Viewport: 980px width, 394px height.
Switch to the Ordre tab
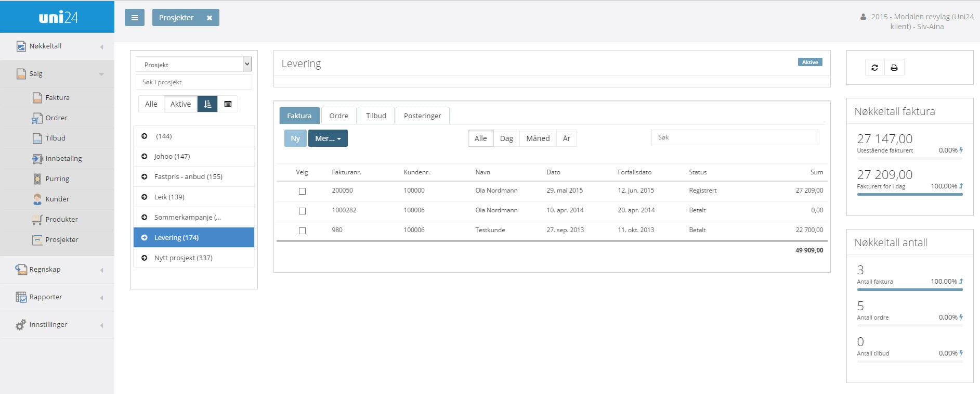[338, 116]
